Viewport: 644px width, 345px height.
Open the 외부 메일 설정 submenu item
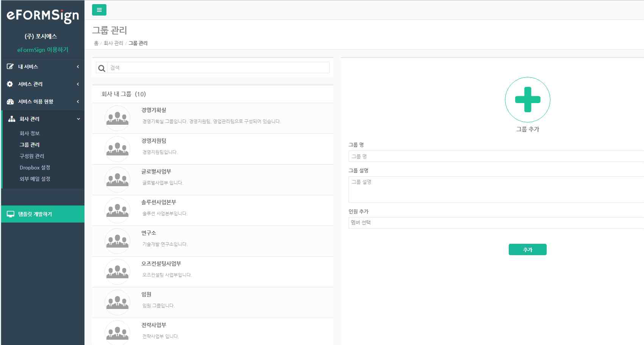[35, 179]
